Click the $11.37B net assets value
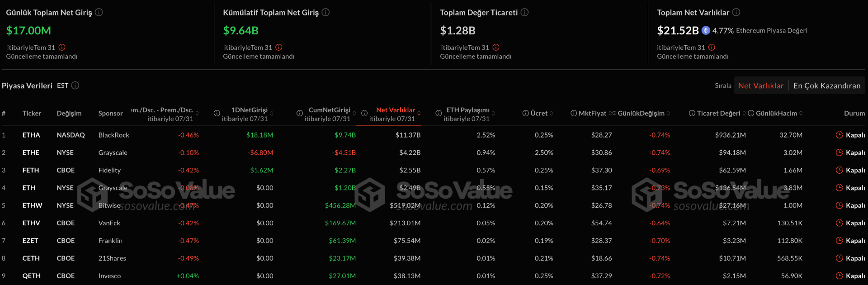Image resolution: width=868 pixels, height=285 pixels. pos(408,135)
